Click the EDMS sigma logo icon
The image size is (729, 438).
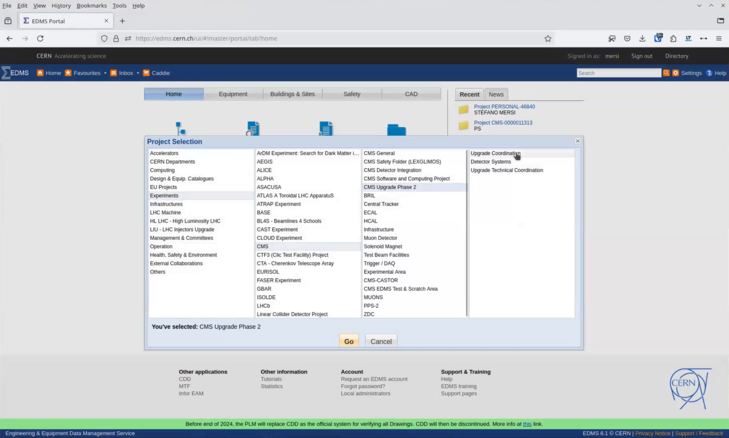pyautogui.click(x=6, y=73)
